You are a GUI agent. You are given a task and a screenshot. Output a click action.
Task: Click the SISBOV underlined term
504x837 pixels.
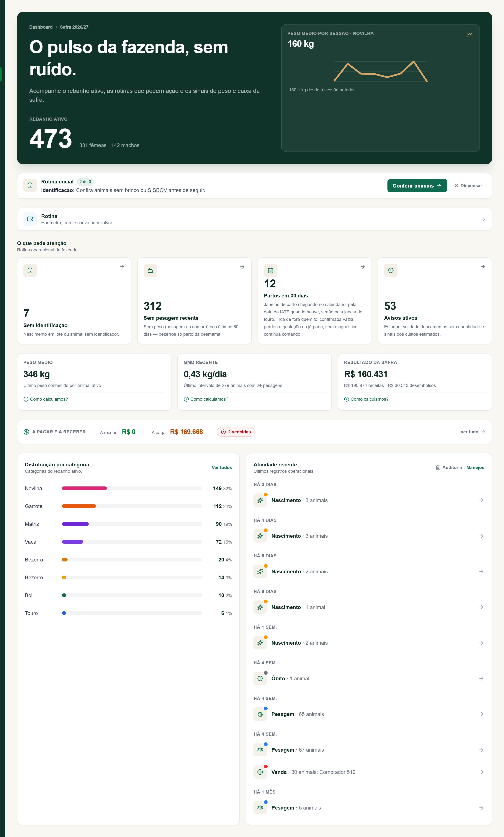point(157,190)
